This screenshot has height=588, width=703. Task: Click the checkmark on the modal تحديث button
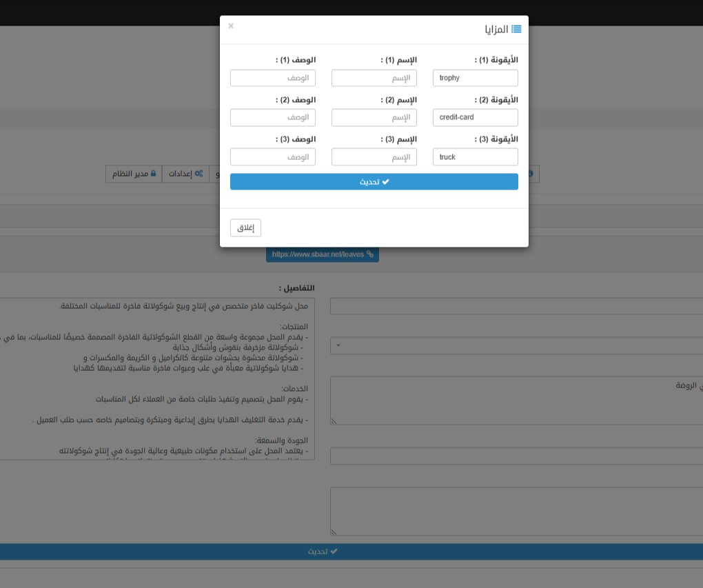coord(385,182)
